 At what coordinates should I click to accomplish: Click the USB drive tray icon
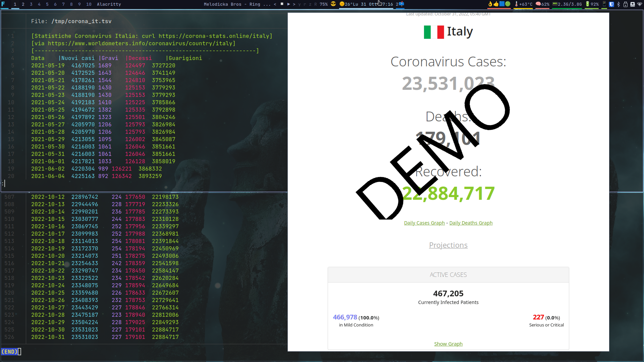[626, 4]
